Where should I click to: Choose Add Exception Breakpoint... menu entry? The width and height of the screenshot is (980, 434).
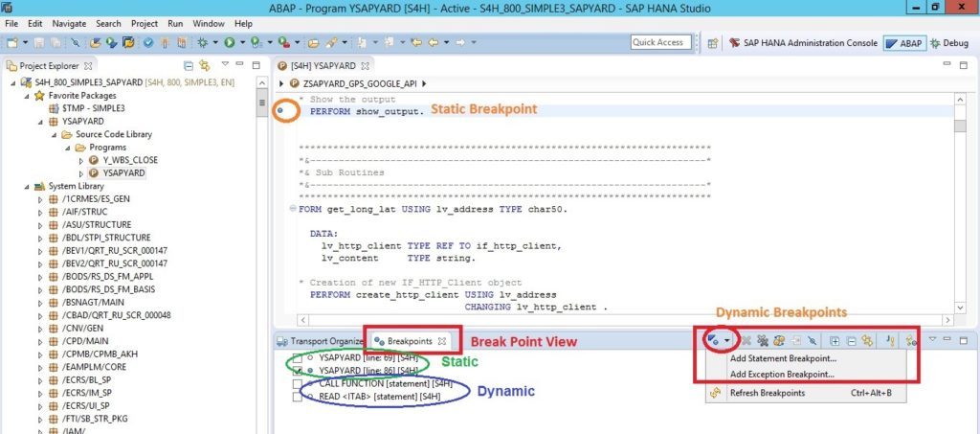pyautogui.click(x=782, y=374)
